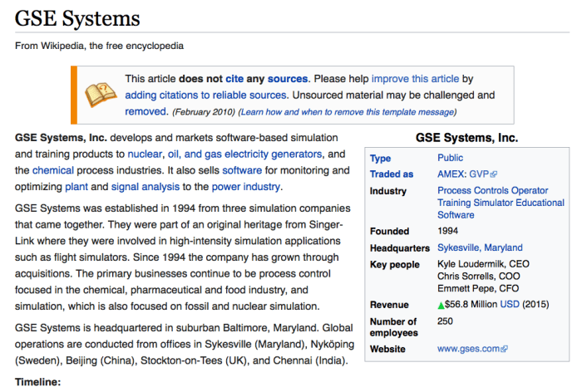Click 'Traded as' label in infobox
Viewport: 582px width, 392px height.
(x=392, y=174)
